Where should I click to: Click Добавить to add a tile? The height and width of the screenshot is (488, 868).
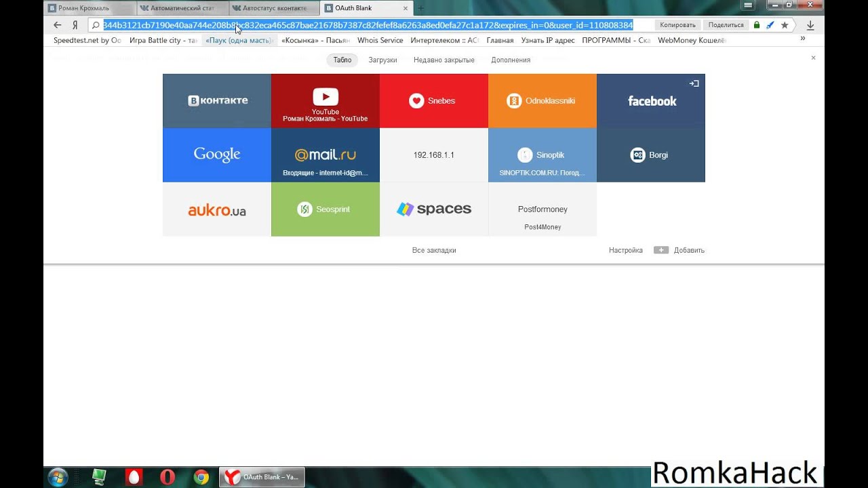tap(679, 250)
